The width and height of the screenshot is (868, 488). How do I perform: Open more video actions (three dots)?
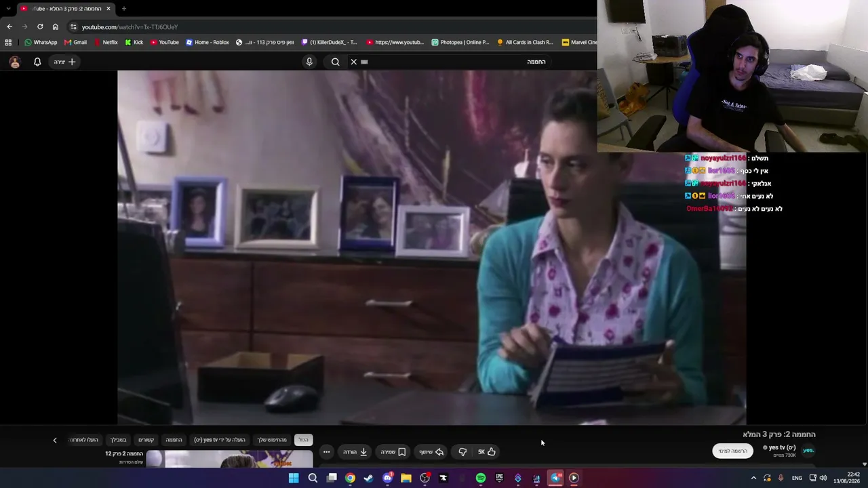point(326,452)
